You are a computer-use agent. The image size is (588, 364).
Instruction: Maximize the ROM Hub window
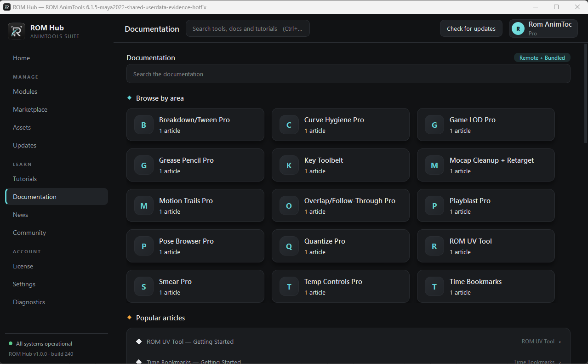(x=556, y=7)
